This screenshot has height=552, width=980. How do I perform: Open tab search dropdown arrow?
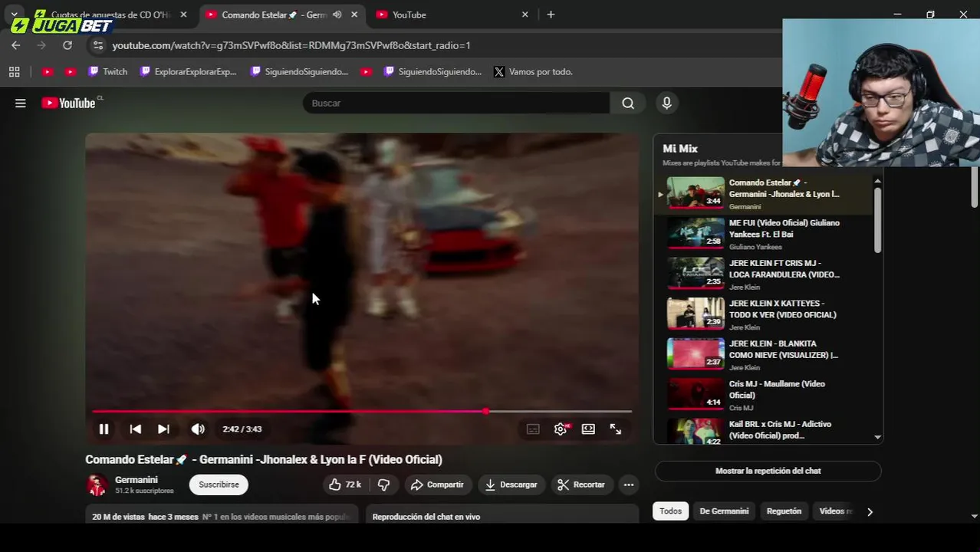click(14, 15)
